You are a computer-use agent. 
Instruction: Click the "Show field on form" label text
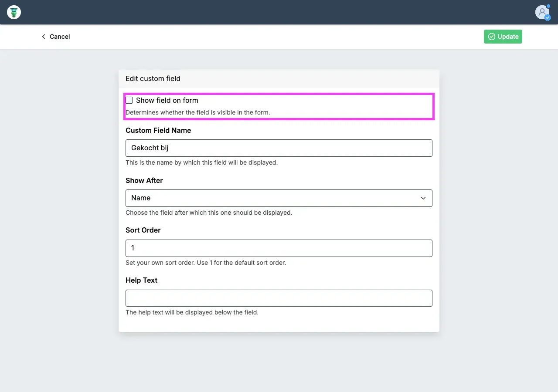[x=167, y=100]
